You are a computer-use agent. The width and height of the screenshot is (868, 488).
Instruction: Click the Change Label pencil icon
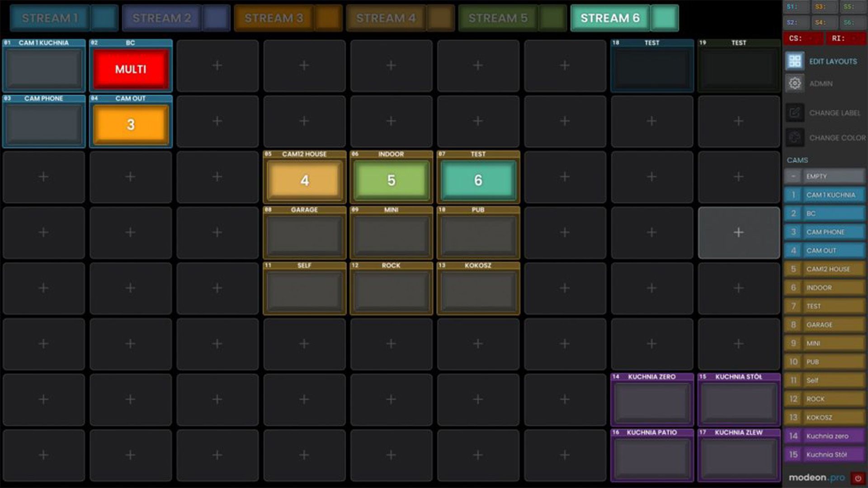[x=795, y=113]
